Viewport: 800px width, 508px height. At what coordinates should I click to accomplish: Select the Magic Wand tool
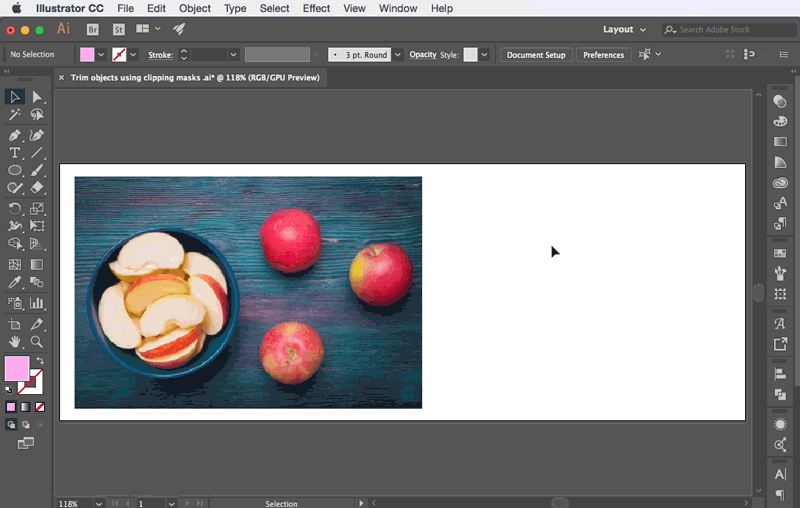[15, 115]
